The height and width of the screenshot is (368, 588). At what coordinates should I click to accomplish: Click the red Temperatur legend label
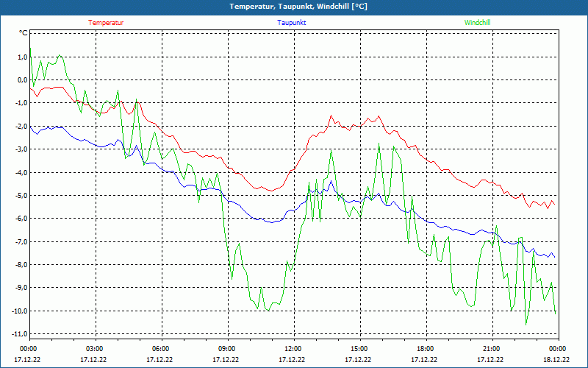click(x=106, y=23)
